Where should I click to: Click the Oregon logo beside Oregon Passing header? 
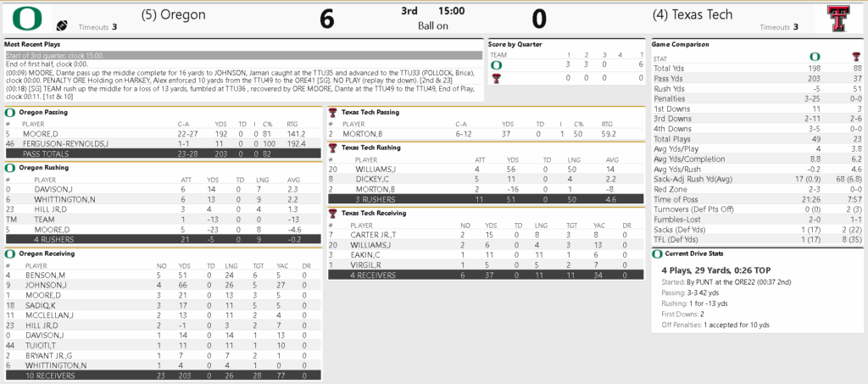10,112
